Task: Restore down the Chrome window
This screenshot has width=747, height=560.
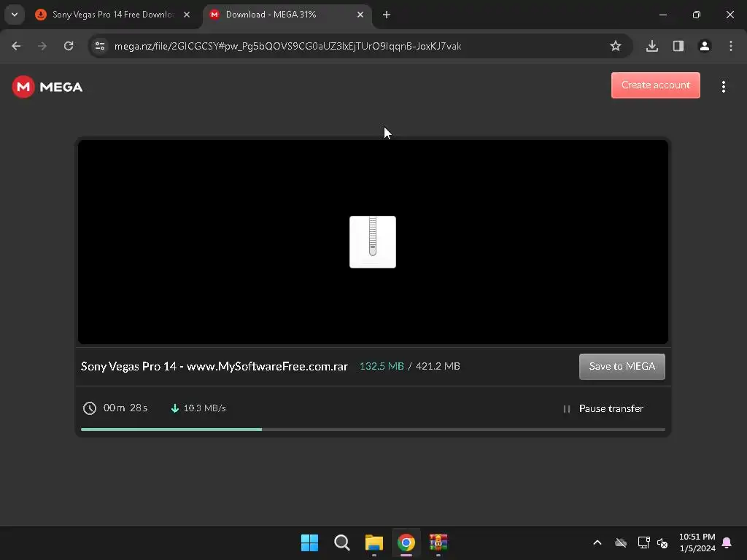Action: pos(697,15)
